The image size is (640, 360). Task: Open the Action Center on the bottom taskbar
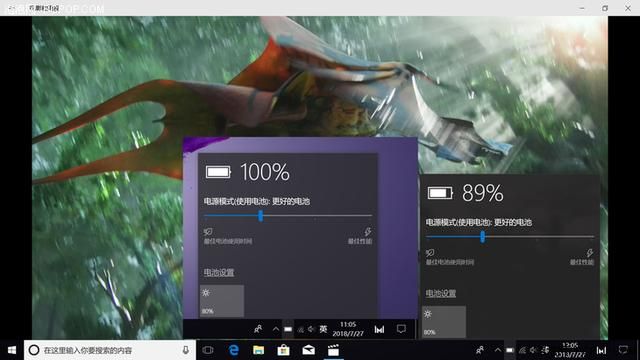click(x=623, y=350)
